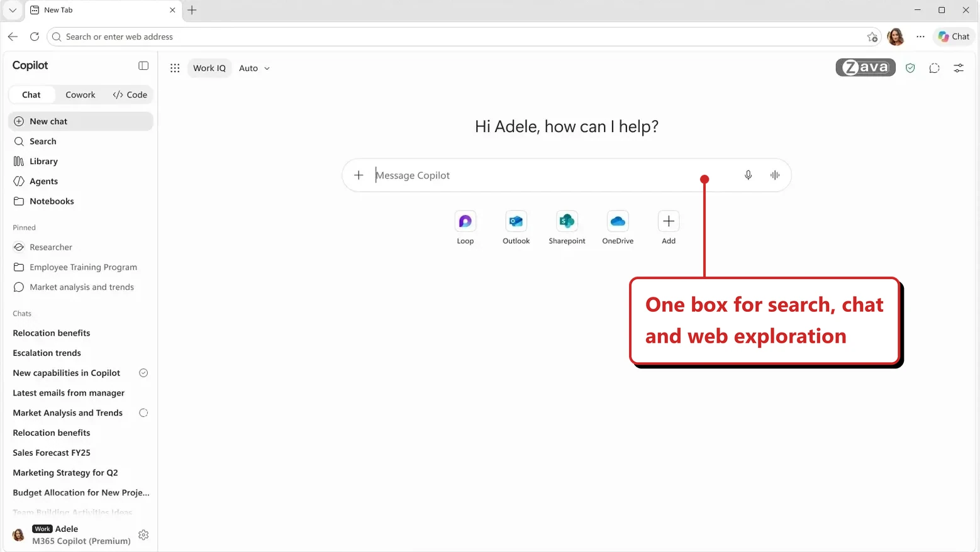Open browser more options ellipsis
The width and height of the screenshot is (980, 552).
pyautogui.click(x=920, y=37)
